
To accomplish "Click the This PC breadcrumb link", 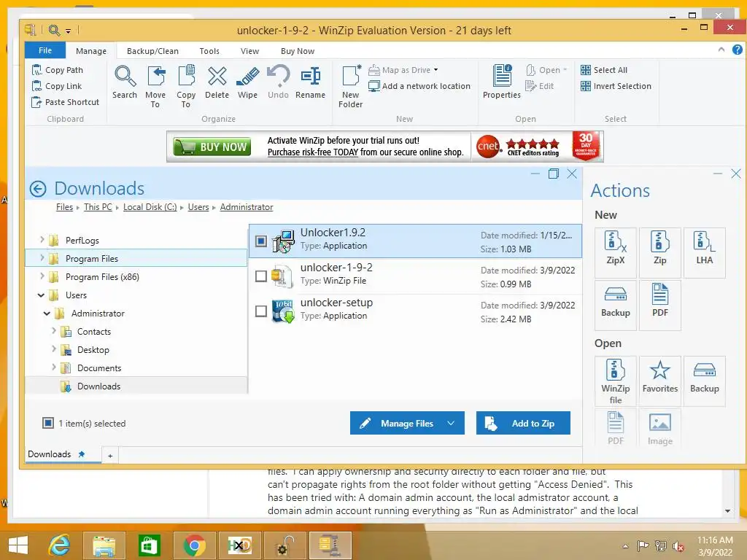I will pos(98,207).
